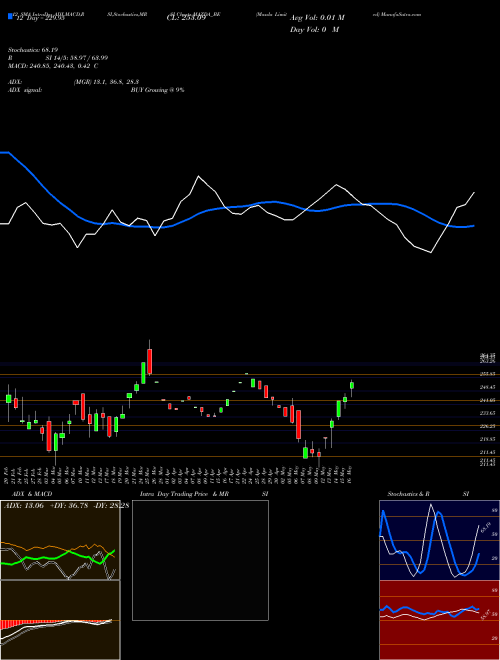Screen dimensions: 500x660
Task: Click the 'Avg Vol: 0.01 M' label
Action: point(317,18)
